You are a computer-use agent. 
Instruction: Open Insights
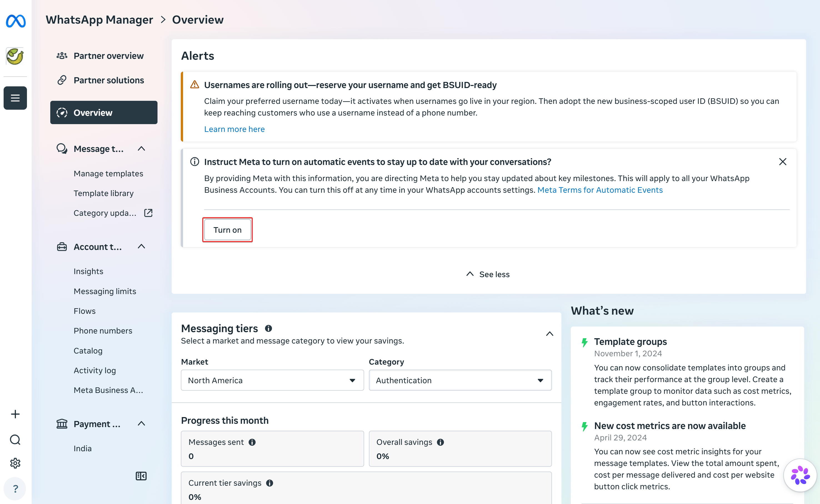(x=88, y=271)
